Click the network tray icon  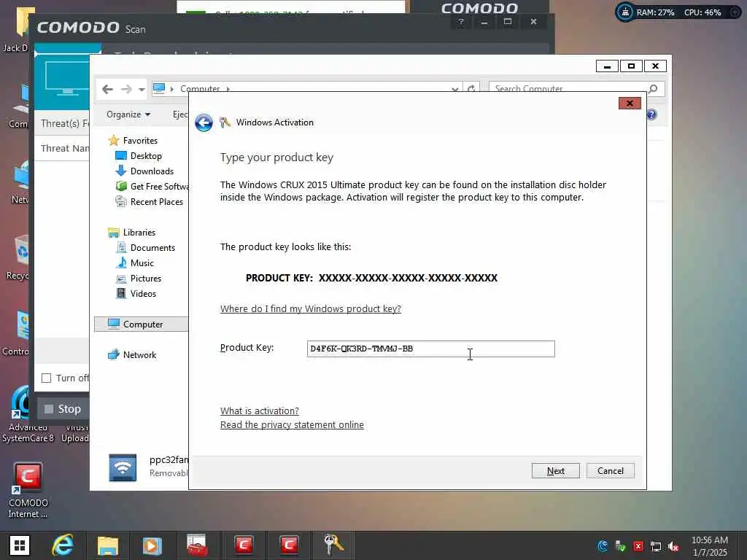pyautogui.click(x=656, y=546)
